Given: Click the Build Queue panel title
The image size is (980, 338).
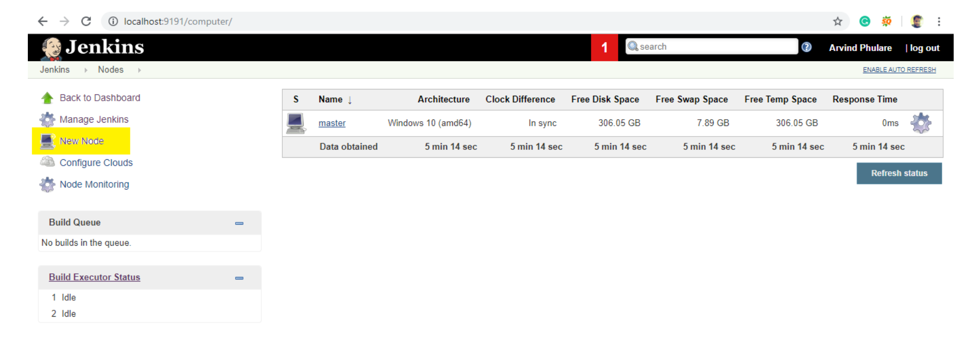Looking at the screenshot, I should tap(75, 222).
